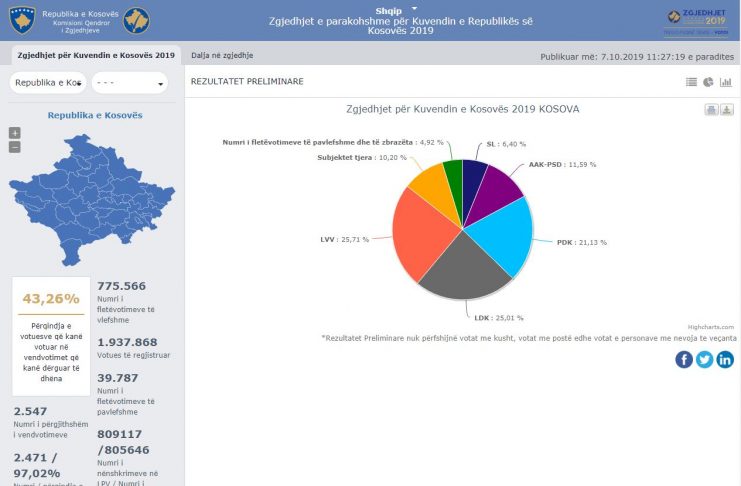The width and height of the screenshot is (741, 486).
Task: Zoom out on the Kosovo map
Action: coord(15,147)
